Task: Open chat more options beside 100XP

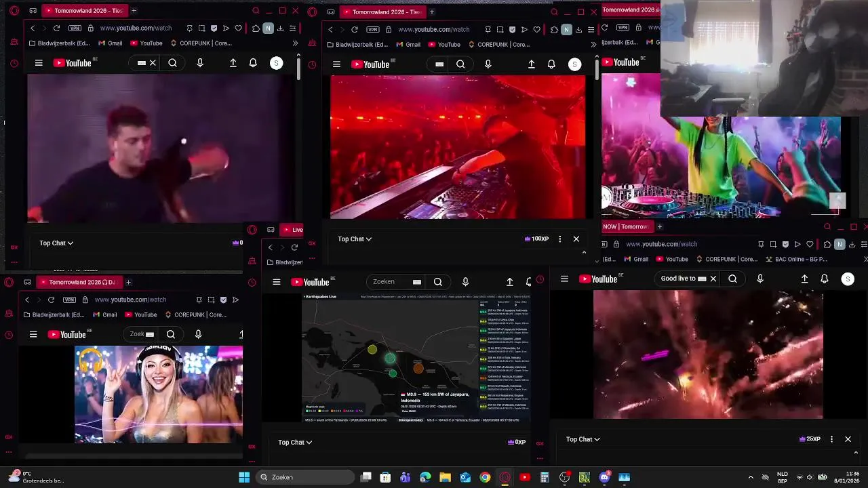Action: coord(559,239)
